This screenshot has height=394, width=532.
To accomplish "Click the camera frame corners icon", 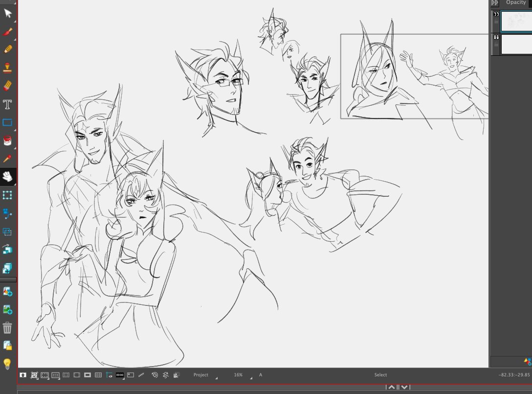I will 66,375.
